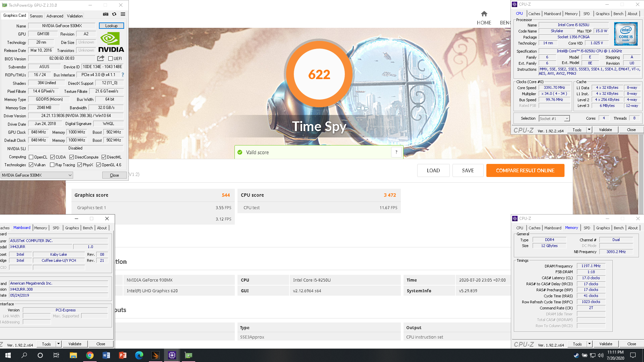
Task: Toggle the OpenGL 4.6 checkbox
Action: tap(99, 165)
